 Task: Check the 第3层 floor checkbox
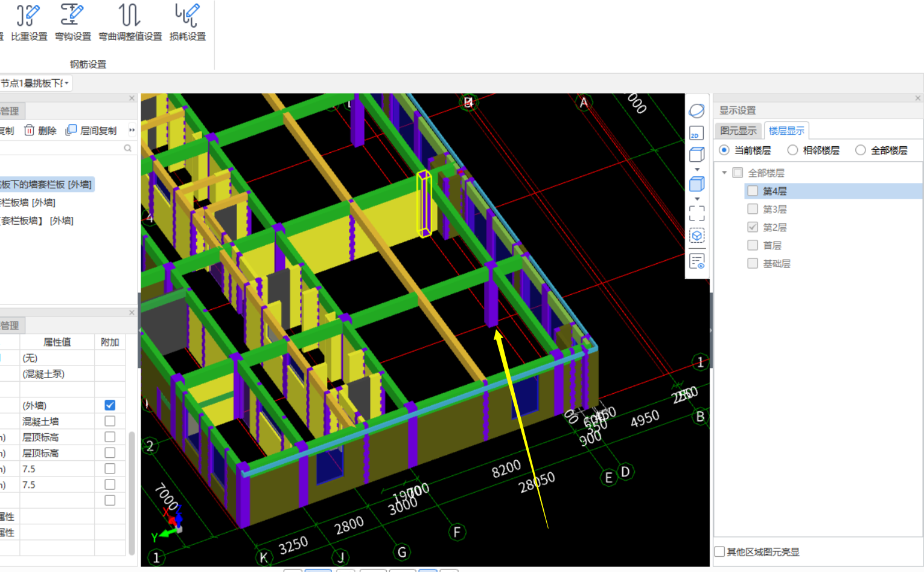click(753, 209)
